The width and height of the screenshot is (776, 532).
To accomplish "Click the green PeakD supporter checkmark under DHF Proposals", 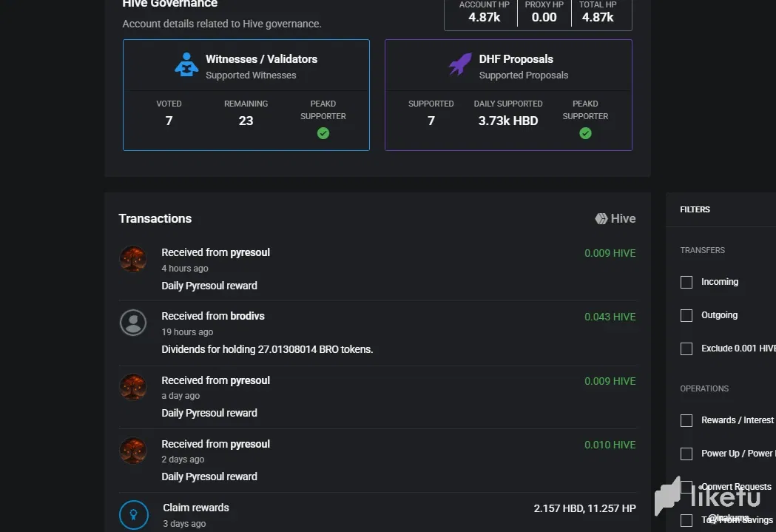I will (x=585, y=133).
